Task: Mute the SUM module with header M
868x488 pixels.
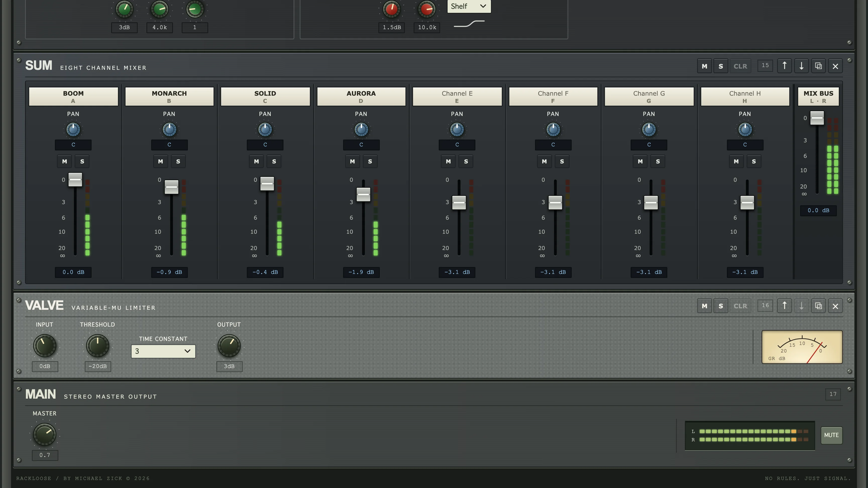Action: pos(704,66)
